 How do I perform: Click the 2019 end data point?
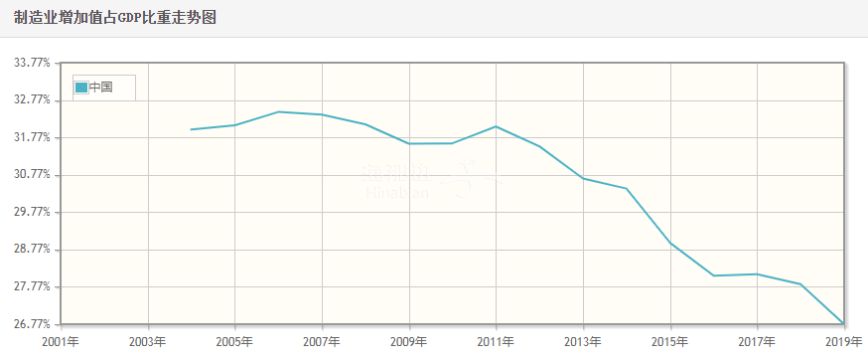(x=843, y=323)
